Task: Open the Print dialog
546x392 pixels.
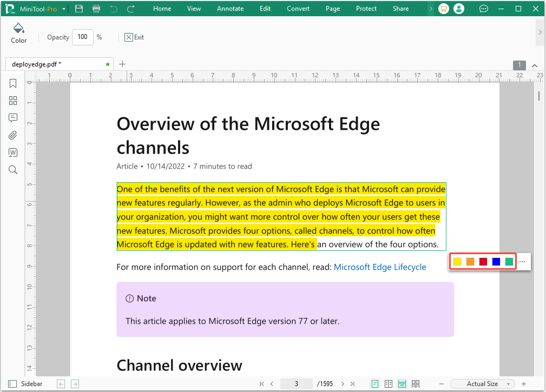Action: (97, 8)
